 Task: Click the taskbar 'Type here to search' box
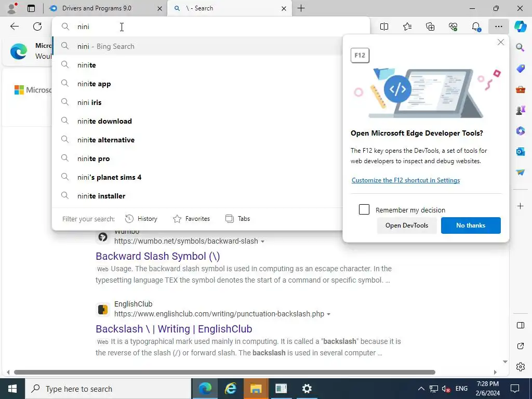[108, 389]
